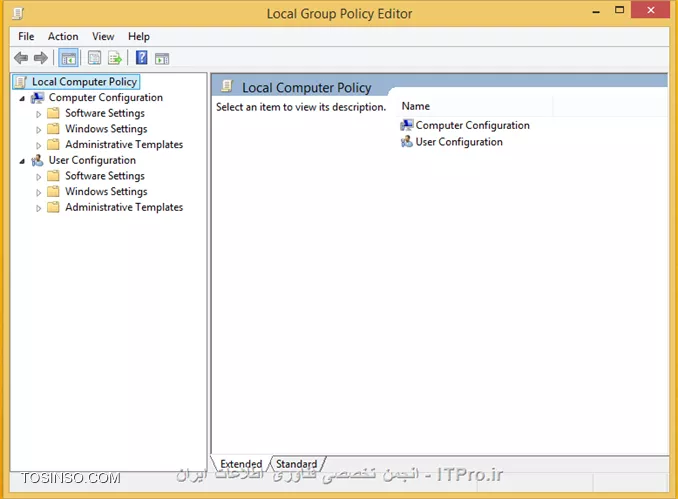Open the Help menu

pos(139,36)
